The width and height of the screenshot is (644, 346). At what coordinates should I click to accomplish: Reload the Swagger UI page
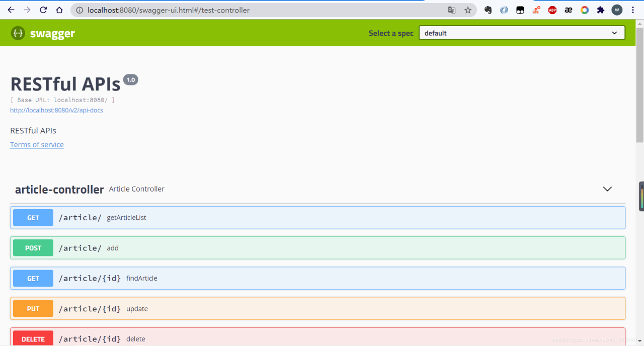point(43,10)
